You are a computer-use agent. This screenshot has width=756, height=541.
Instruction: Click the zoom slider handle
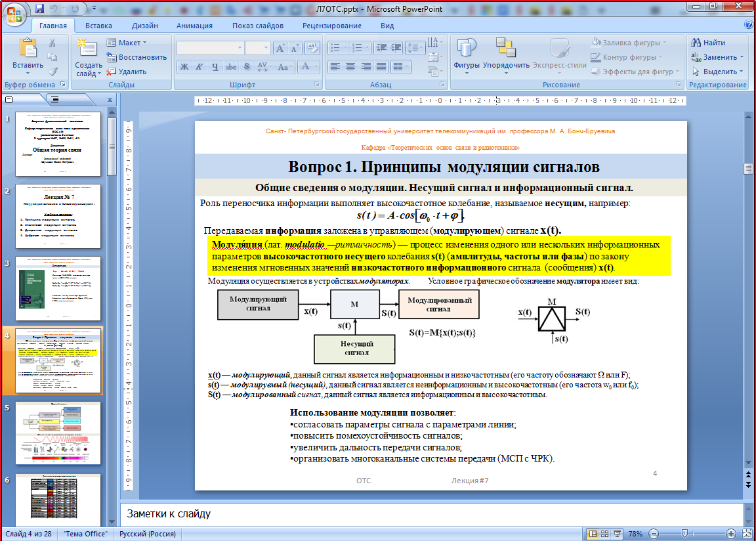pyautogui.click(x=684, y=534)
